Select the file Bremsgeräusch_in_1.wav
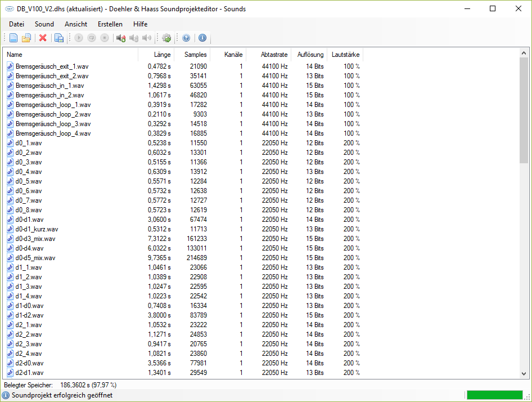Screen dimensions: 532x402 pos(49,85)
